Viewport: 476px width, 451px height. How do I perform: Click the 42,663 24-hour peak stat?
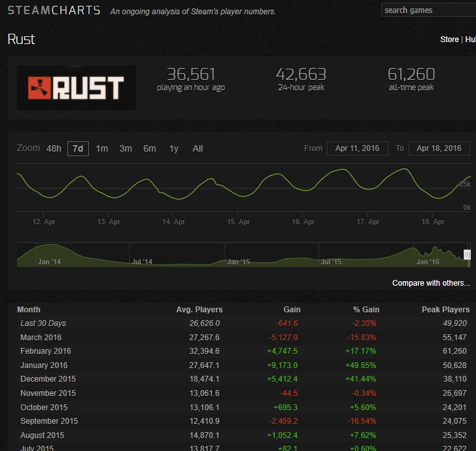pyautogui.click(x=301, y=79)
